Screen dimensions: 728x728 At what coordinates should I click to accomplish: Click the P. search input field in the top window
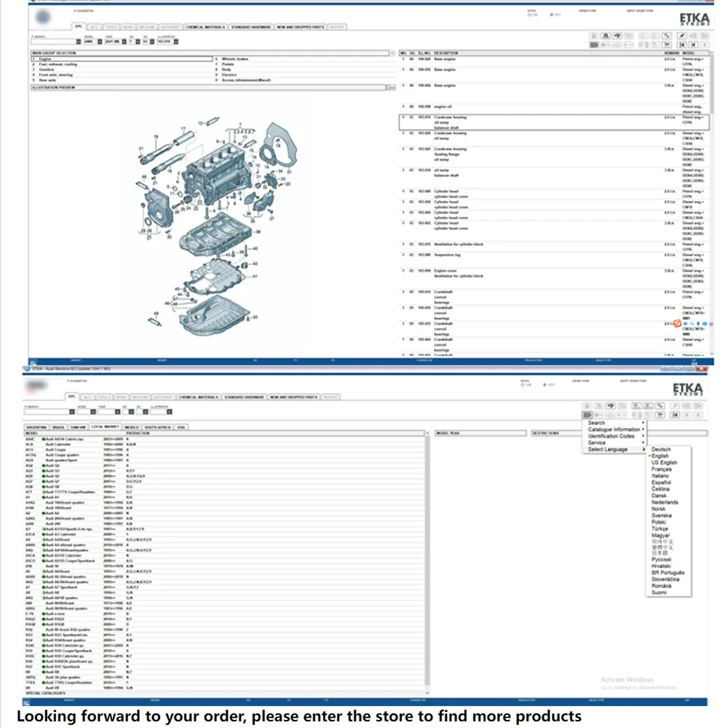click(53, 41)
